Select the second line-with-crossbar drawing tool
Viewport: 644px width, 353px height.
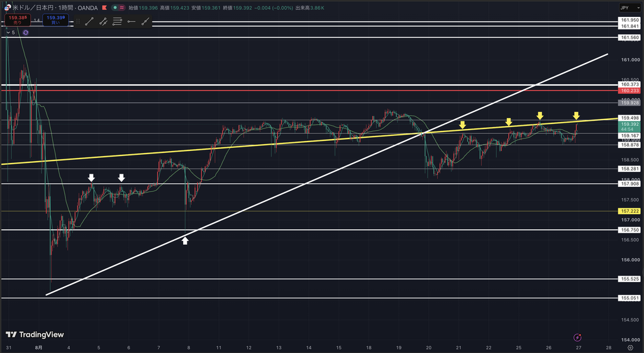(103, 21)
